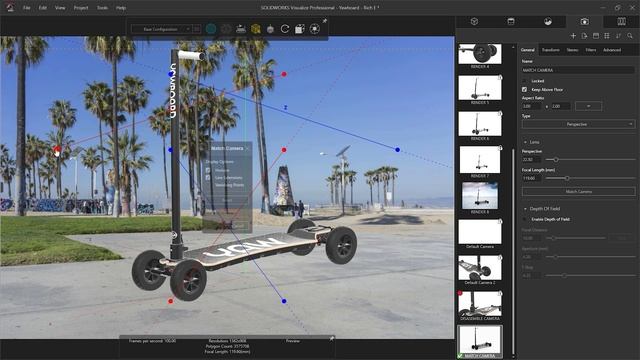Click the dimmed gear icon in main toolbar
640x360 pixels.
(226, 29)
